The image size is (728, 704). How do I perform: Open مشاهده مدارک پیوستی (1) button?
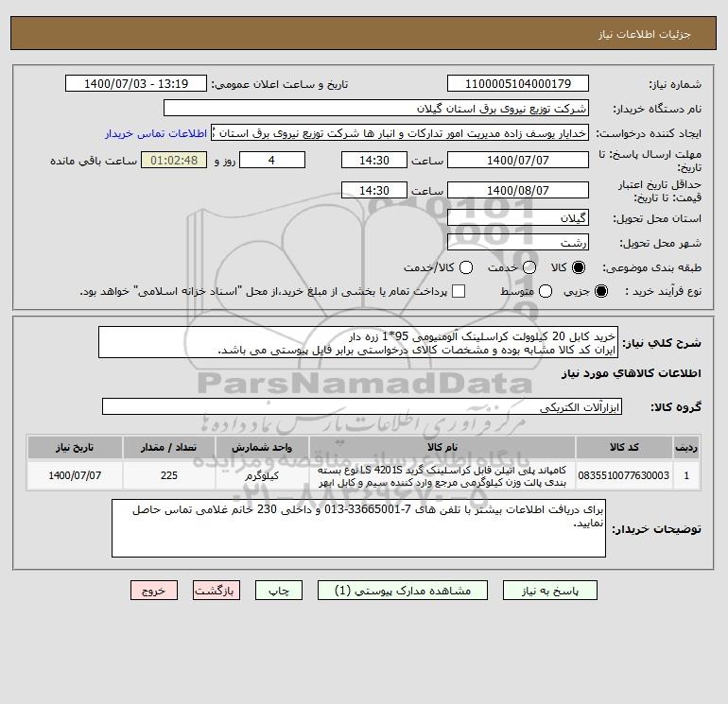click(x=403, y=591)
